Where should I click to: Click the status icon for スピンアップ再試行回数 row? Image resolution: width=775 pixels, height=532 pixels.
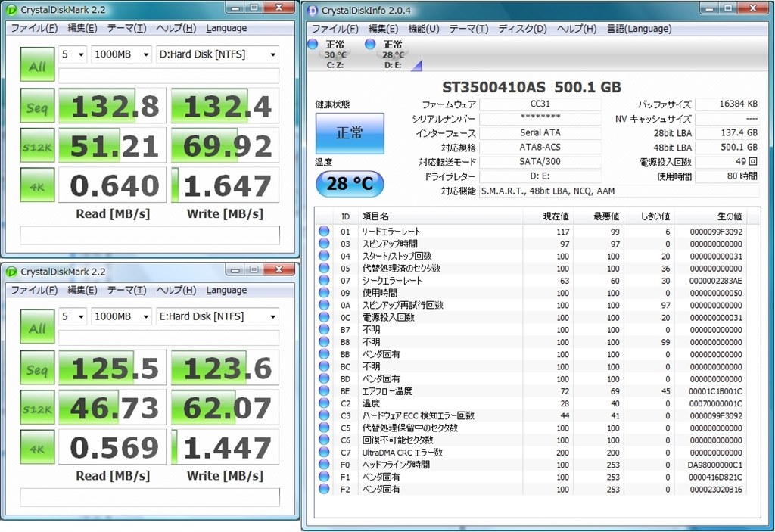click(x=324, y=305)
